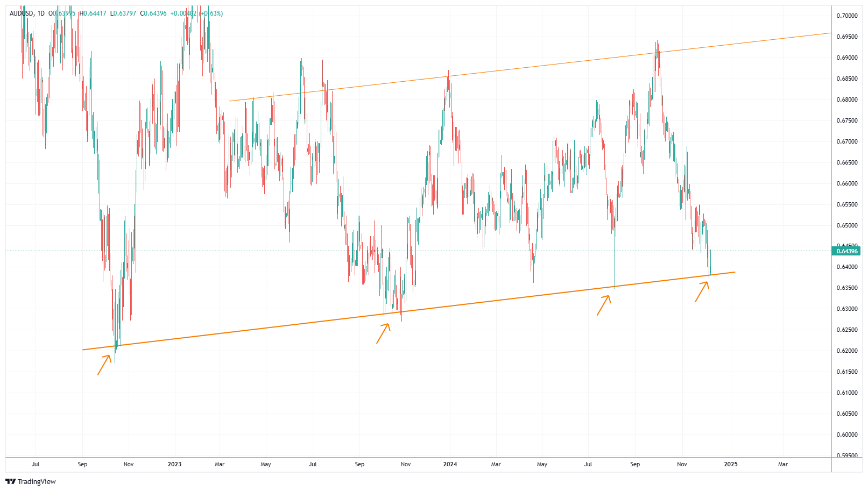Click the 2024 year label on time axis
The width and height of the screenshot is (868, 491).
point(450,464)
